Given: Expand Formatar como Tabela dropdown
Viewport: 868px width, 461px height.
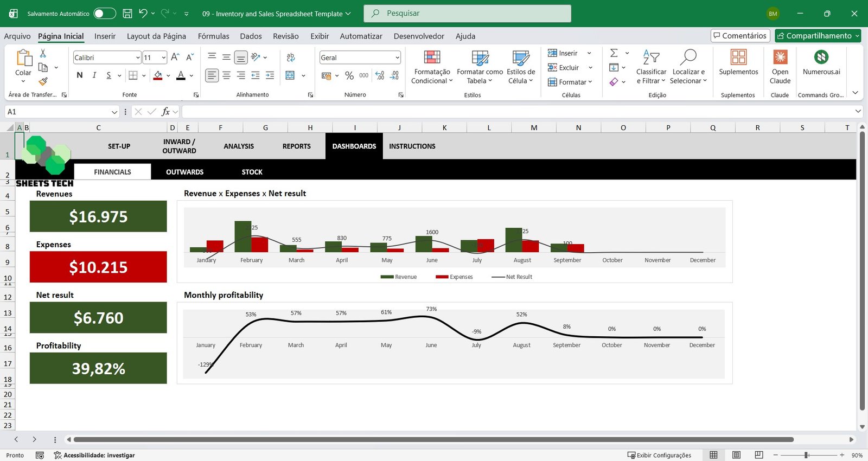Looking at the screenshot, I should pyautogui.click(x=480, y=67).
